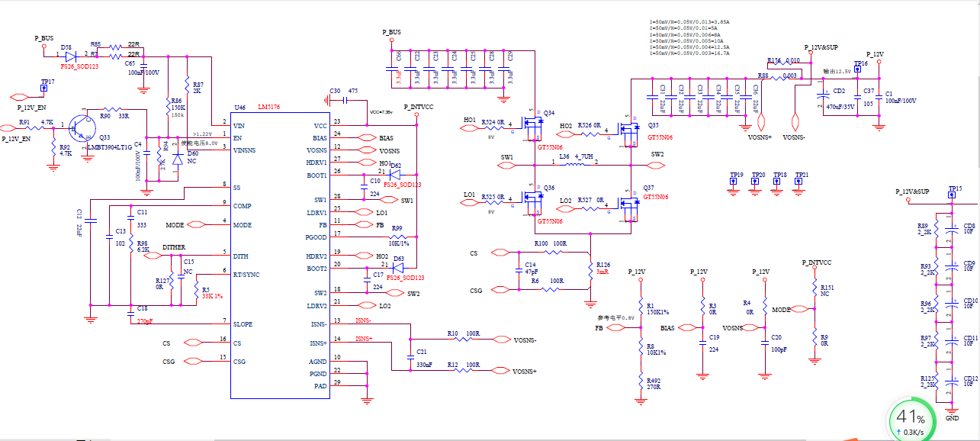Select the D58 diode symbol
The image size is (980, 441).
coord(70,56)
